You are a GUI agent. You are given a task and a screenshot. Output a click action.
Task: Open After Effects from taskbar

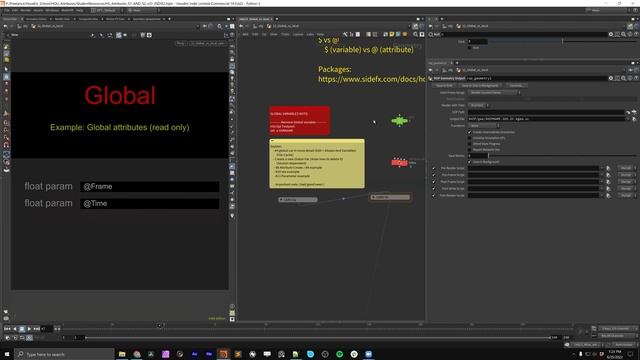pyautogui.click(x=195, y=354)
